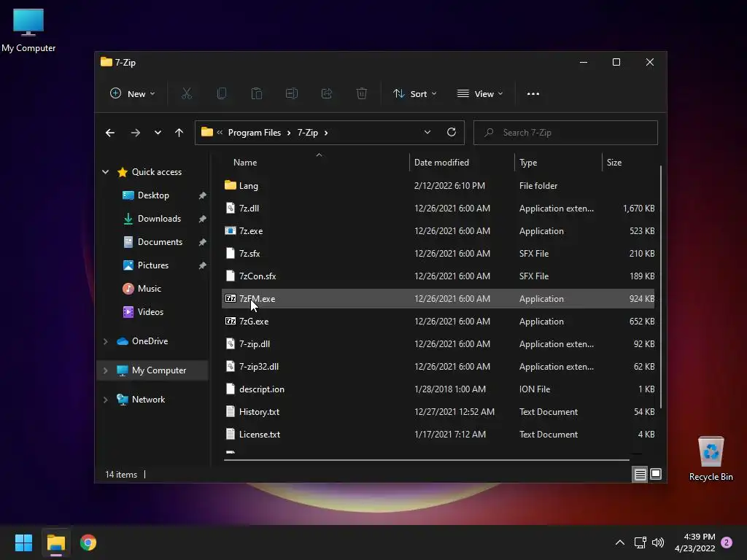Viewport: 747px width, 560px height.
Task: Go up one folder level
Action: tap(179, 133)
